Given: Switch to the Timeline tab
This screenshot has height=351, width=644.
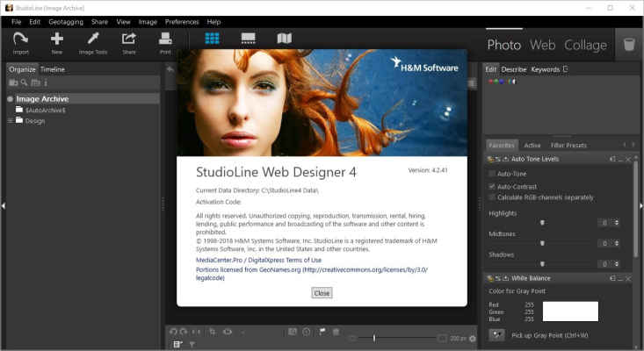Looking at the screenshot, I should (x=53, y=69).
